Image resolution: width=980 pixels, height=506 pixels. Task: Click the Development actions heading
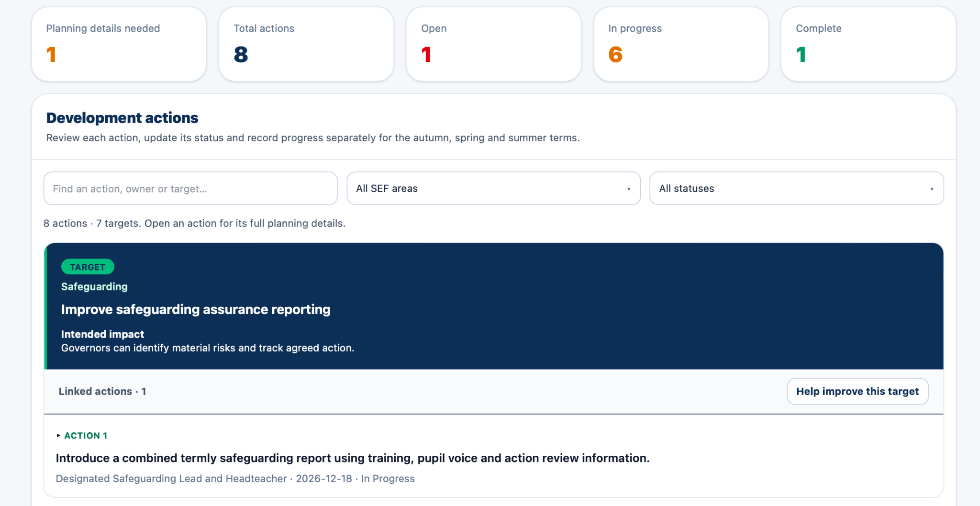[x=122, y=118]
